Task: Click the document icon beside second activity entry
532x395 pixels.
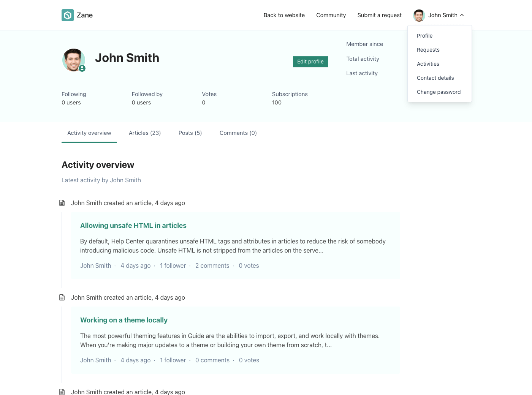Action: 62,297
